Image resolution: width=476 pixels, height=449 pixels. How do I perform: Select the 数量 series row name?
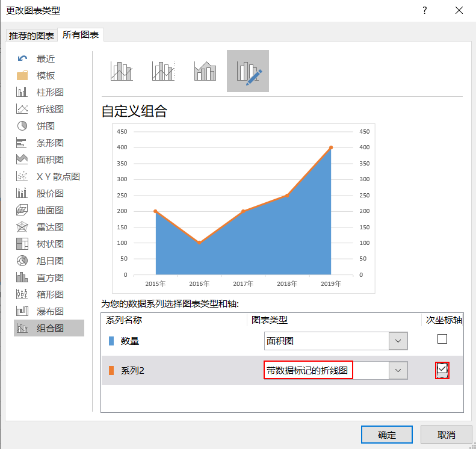130,341
